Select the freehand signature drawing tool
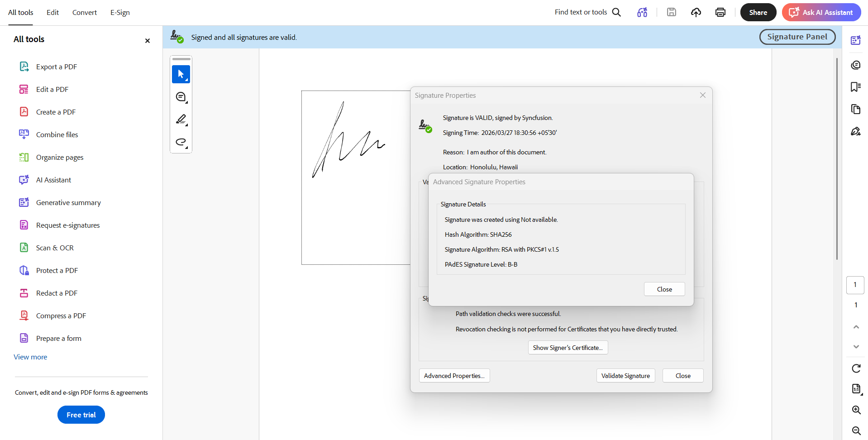This screenshot has height=440, width=868. pos(180,142)
